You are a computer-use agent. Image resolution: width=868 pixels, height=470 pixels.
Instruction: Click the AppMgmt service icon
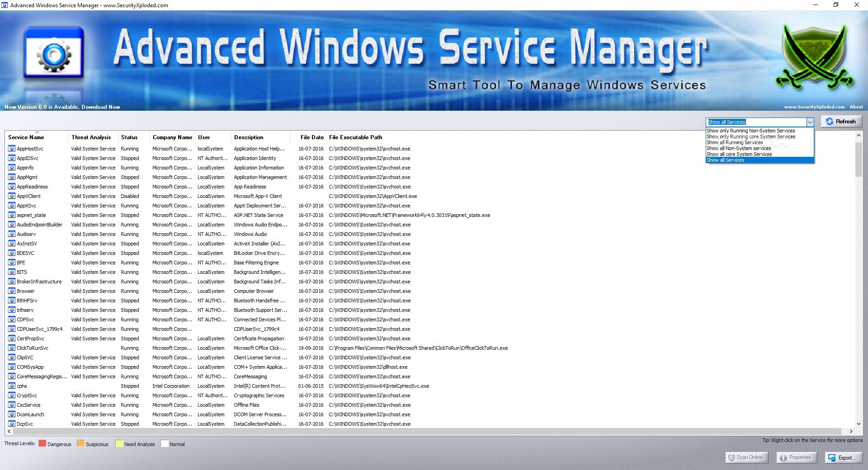coord(12,177)
